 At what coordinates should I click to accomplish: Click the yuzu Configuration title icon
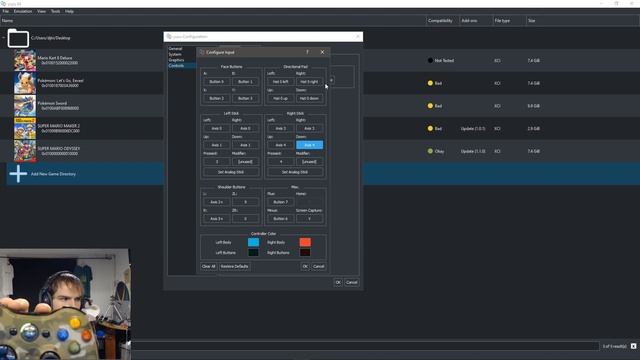[x=169, y=37]
